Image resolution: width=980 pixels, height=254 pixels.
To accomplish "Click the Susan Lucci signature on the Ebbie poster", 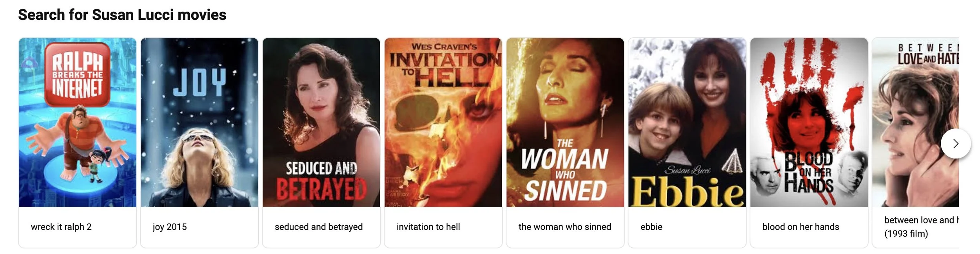I will 687,170.
